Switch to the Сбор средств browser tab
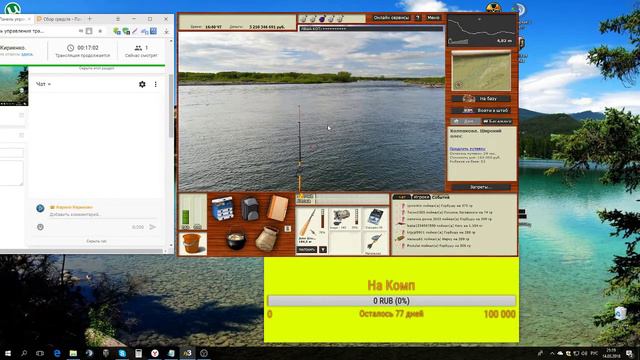 point(59,19)
